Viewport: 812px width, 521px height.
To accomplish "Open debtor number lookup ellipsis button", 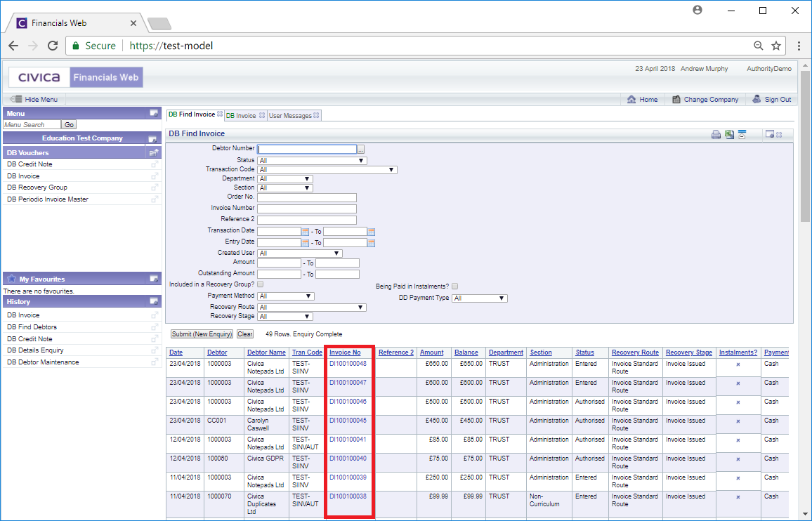I will pos(361,149).
